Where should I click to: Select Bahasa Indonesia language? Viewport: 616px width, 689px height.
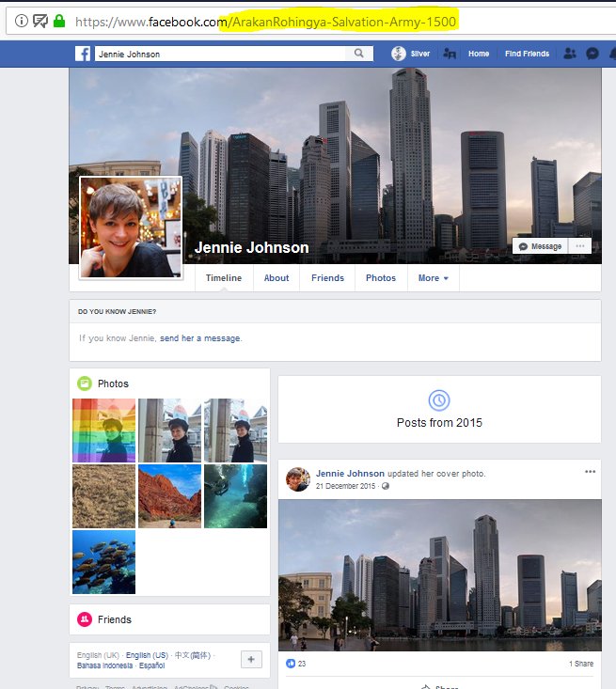104,666
